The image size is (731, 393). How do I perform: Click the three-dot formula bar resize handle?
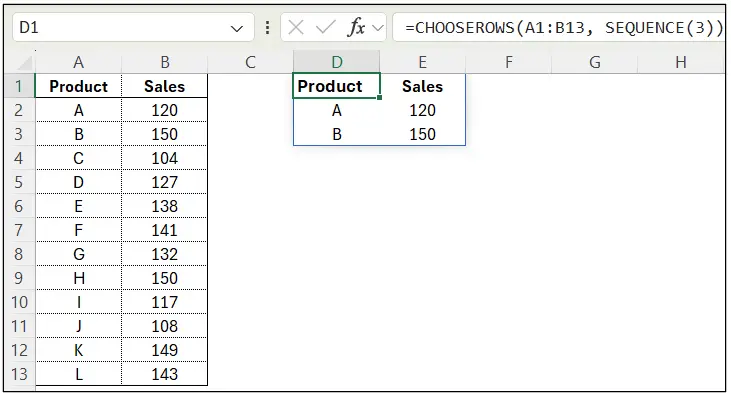point(267,28)
